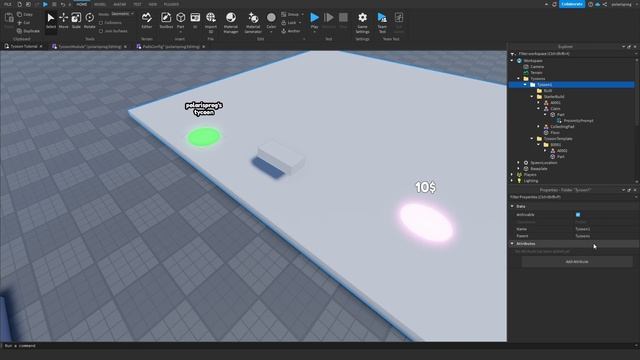Collapse the Workspace tree node
Image resolution: width=640 pixels, height=360 pixels.
(x=512, y=60)
